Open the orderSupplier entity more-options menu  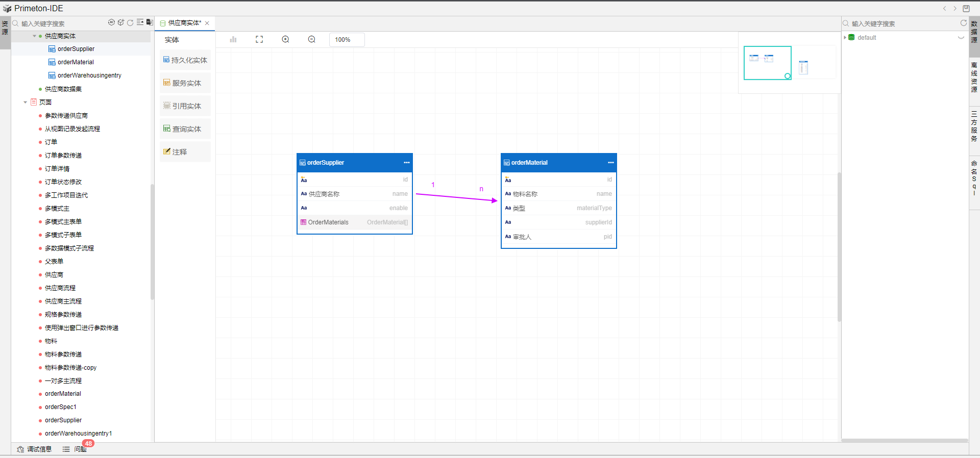[406, 163]
